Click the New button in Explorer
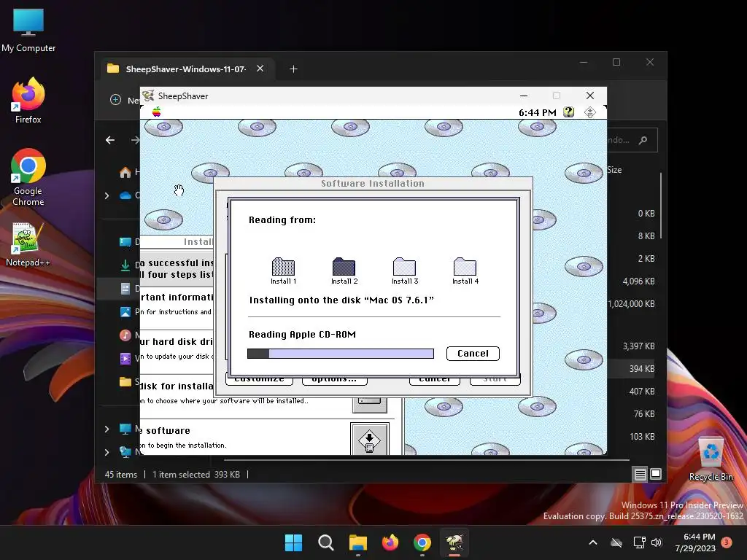The height and width of the screenshot is (560, 747). pos(124,100)
